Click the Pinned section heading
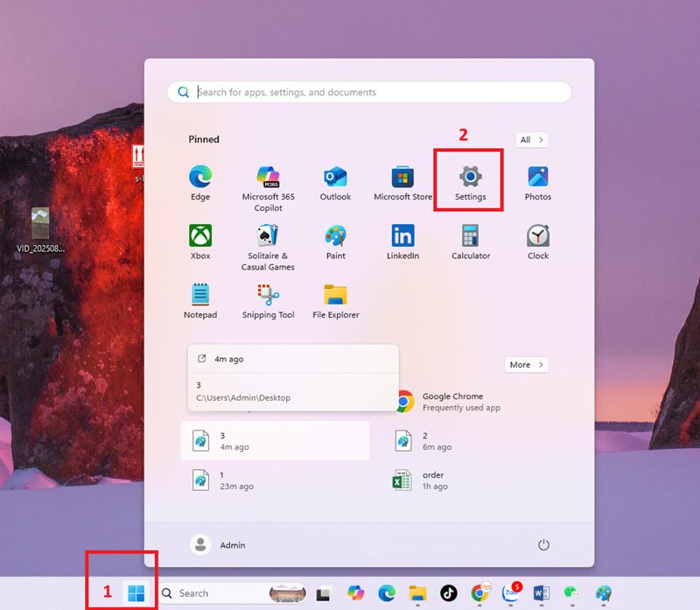700x610 pixels. pyautogui.click(x=204, y=139)
